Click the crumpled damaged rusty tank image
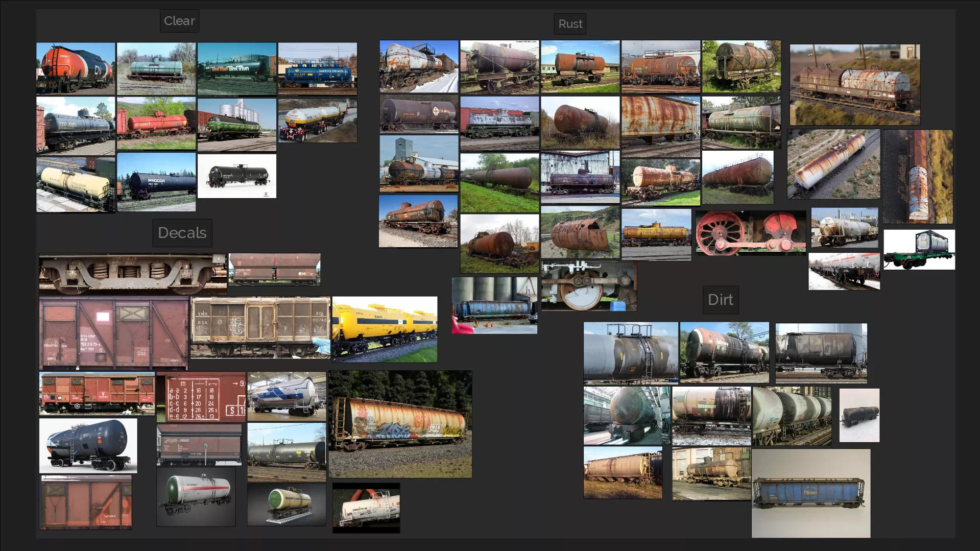This screenshot has height=551, width=980. pos(580,233)
